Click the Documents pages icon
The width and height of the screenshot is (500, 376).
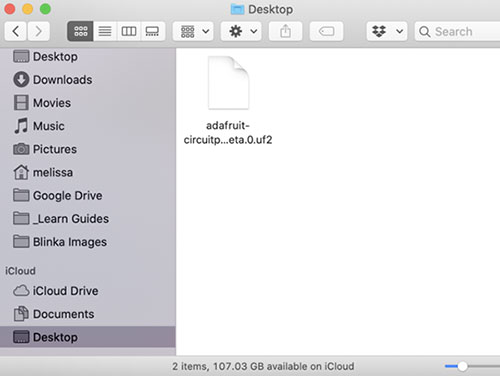point(21,314)
